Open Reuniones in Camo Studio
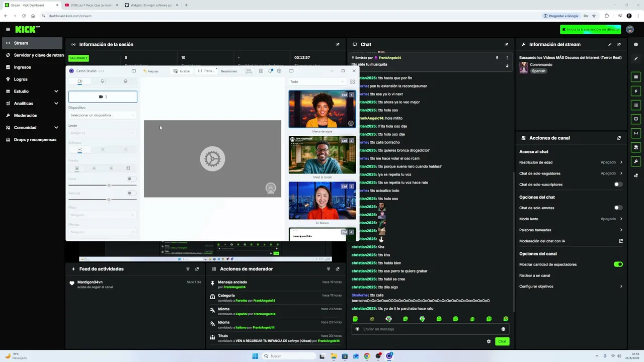644x362 pixels. click(229, 71)
